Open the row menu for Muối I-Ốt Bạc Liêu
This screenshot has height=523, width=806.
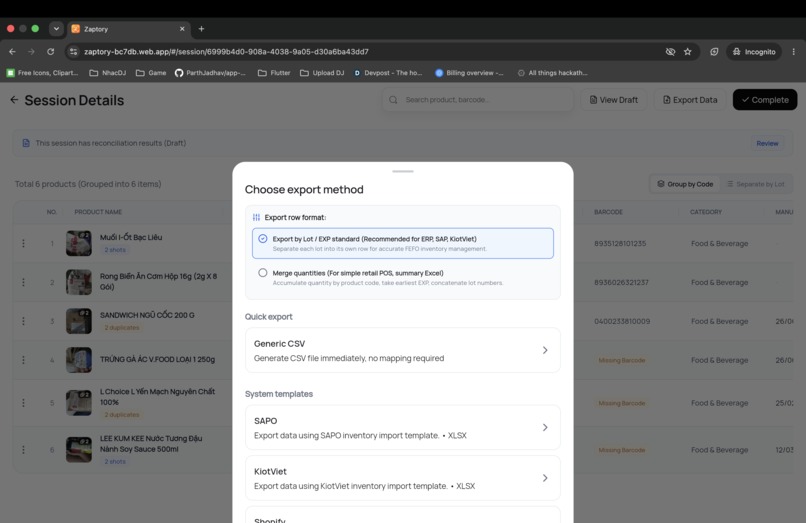23,243
